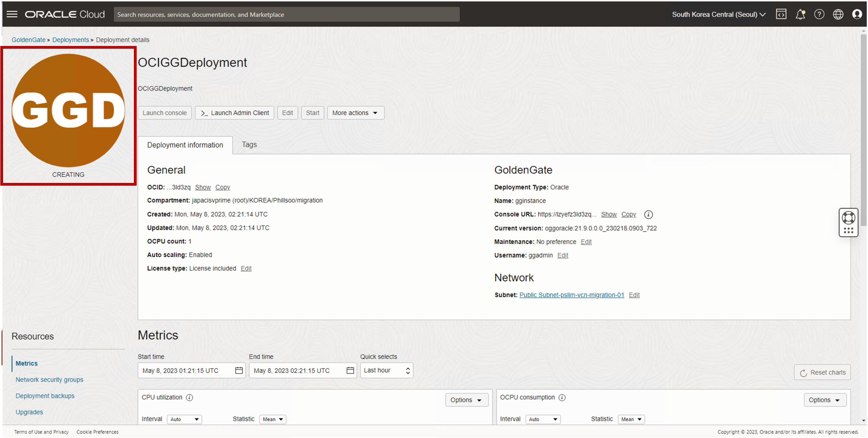This screenshot has height=438, width=868.
Task: Click the page vertical scrollbar
Action: coord(863,130)
